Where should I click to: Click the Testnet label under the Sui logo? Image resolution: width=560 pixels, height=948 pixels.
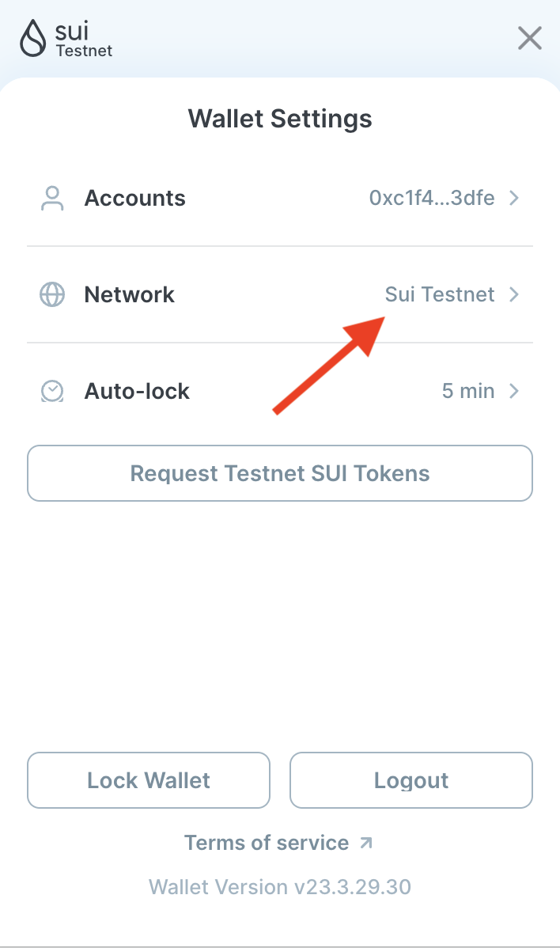coord(84,49)
